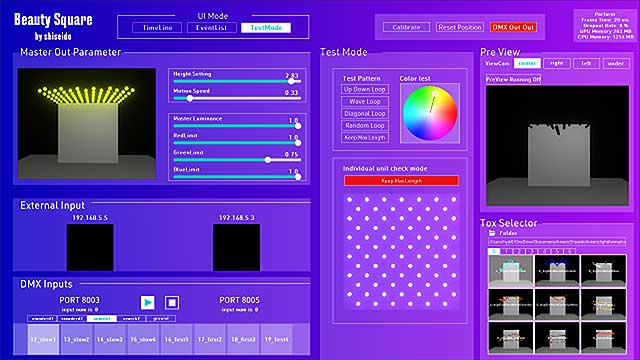640x360 pixels.
Task: Toggle PreView Running Off
Action: pyautogui.click(x=513, y=80)
